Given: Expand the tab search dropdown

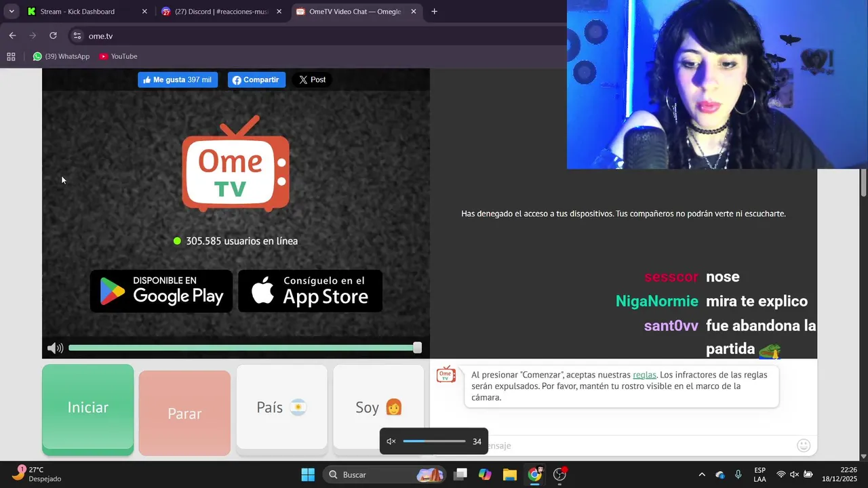Looking at the screenshot, I should point(11,12).
